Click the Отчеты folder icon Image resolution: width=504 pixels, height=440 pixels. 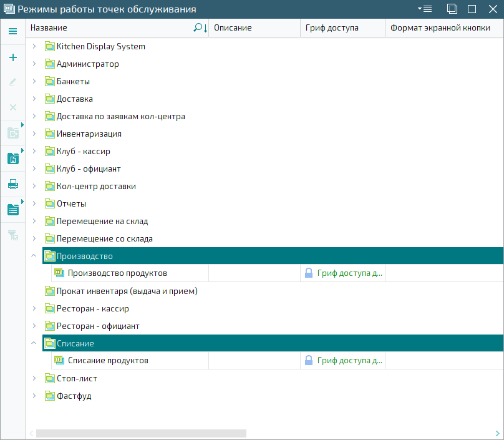click(49, 203)
